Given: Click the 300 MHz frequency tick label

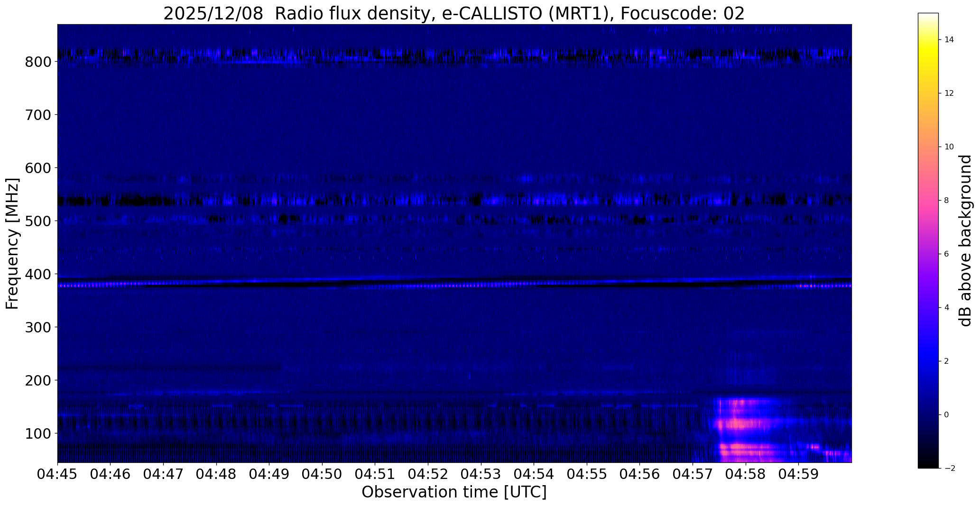Looking at the screenshot, I should click(x=37, y=327).
